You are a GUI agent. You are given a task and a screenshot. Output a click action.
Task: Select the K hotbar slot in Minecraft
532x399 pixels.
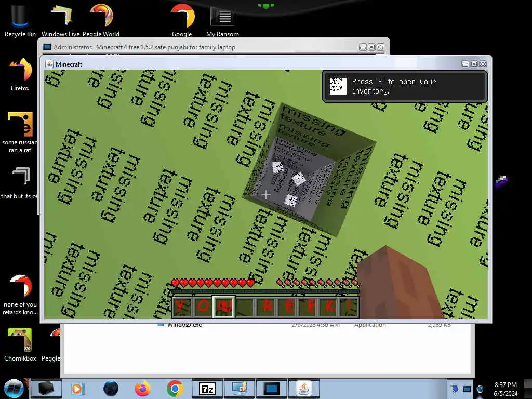click(329, 307)
